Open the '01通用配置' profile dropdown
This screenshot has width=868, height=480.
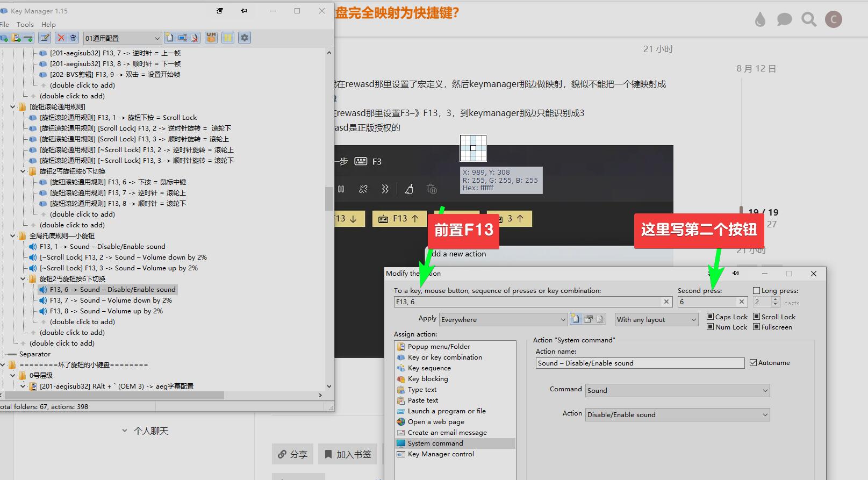click(x=157, y=38)
